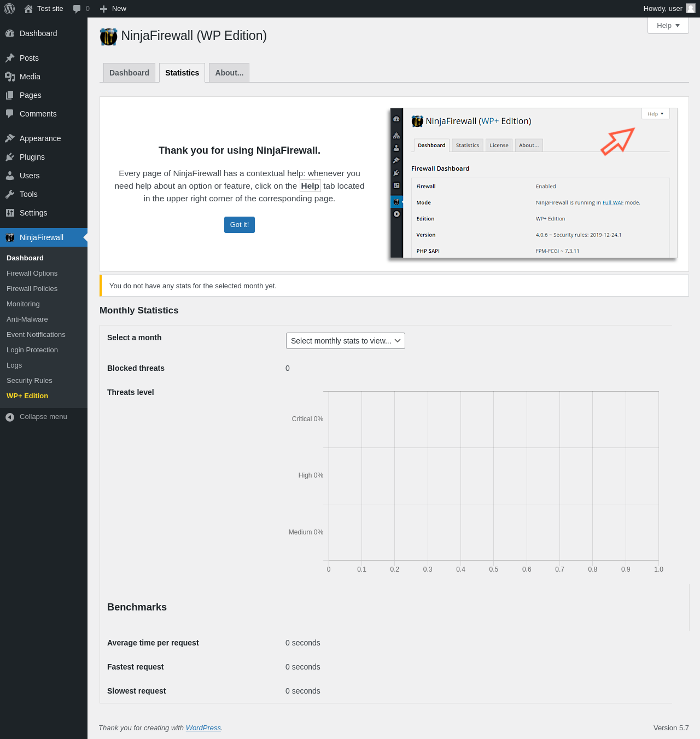Click the Critical 0% chart label
This screenshot has width=700, height=739.
coord(307,419)
